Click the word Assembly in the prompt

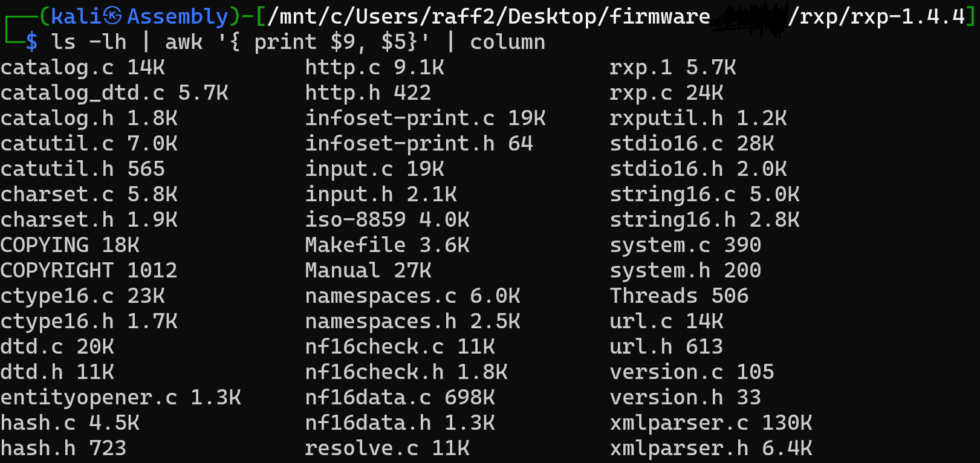[178, 16]
